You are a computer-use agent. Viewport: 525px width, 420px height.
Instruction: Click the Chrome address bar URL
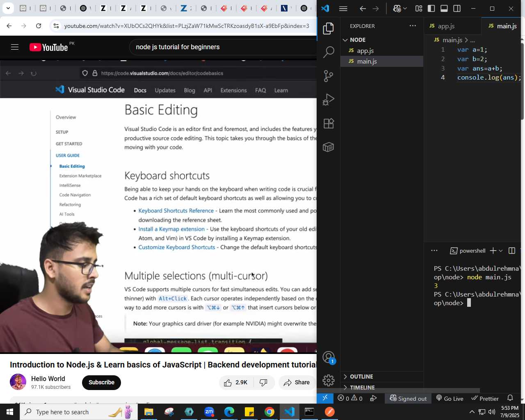coord(187,26)
